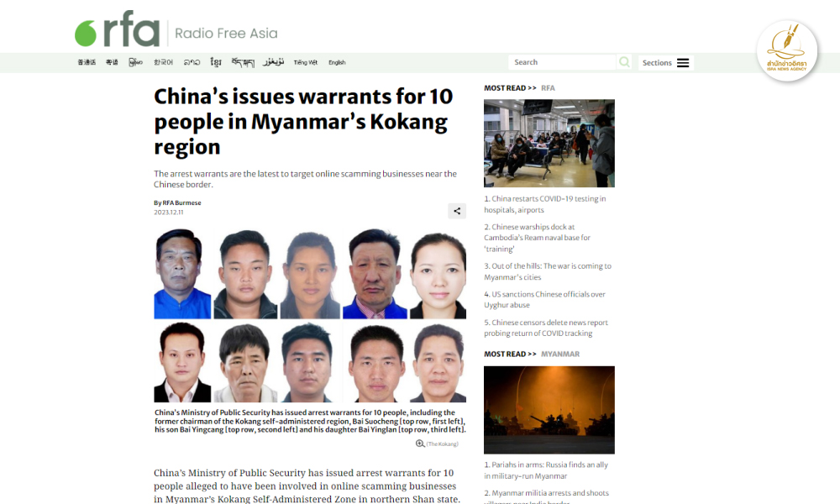Open US sanctions Chinese officials article
The height and width of the screenshot is (504, 840).
tap(545, 299)
